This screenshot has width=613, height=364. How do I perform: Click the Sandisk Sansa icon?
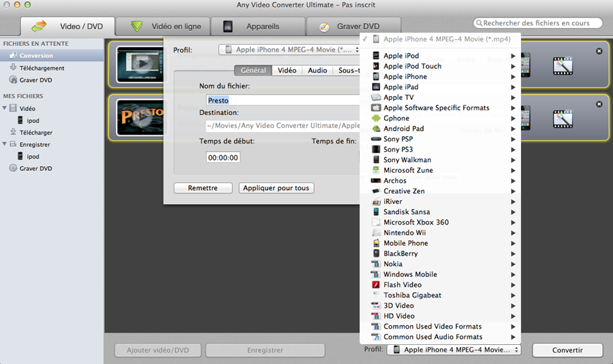click(376, 212)
